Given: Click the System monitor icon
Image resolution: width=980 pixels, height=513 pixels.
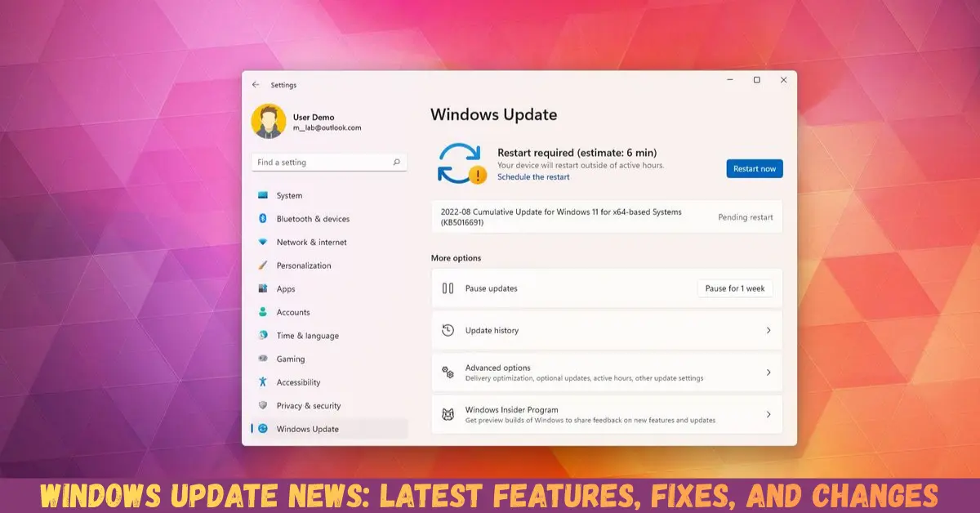Looking at the screenshot, I should 263,195.
